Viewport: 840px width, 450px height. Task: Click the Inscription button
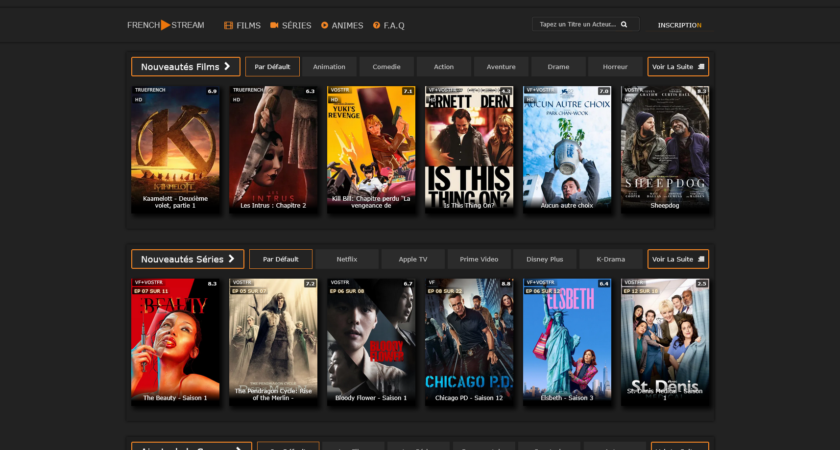679,25
